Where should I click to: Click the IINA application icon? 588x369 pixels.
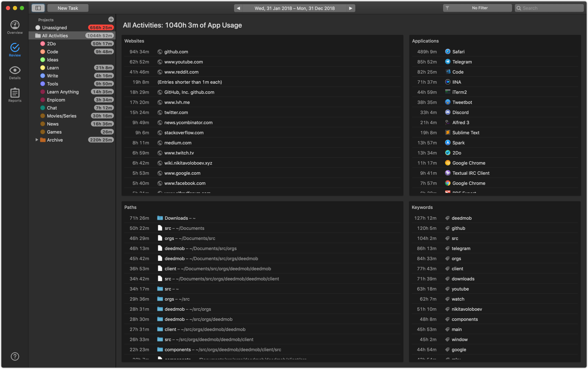click(448, 82)
